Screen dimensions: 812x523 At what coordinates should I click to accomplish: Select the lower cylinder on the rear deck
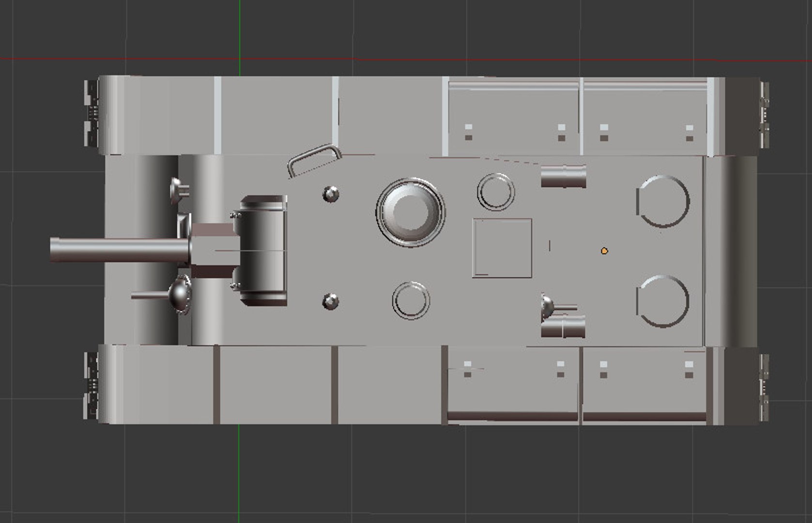click(563, 326)
